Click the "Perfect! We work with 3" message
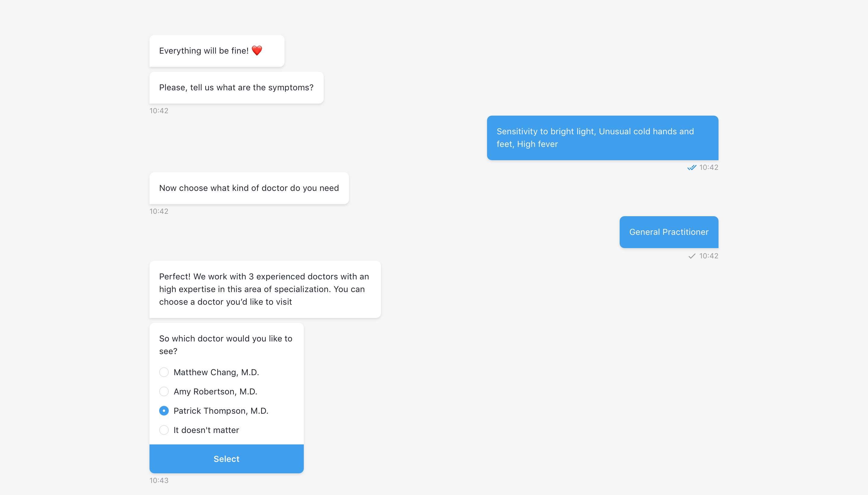The height and width of the screenshot is (495, 868). (x=265, y=289)
